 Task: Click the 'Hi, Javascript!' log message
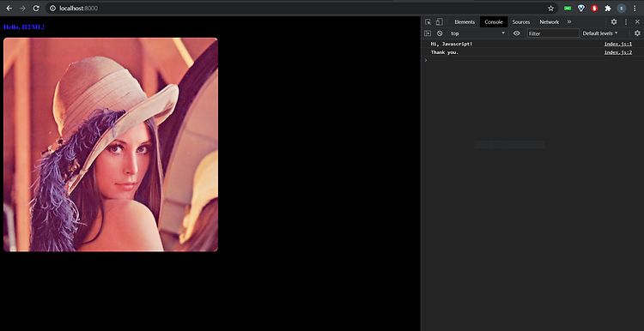pos(452,44)
